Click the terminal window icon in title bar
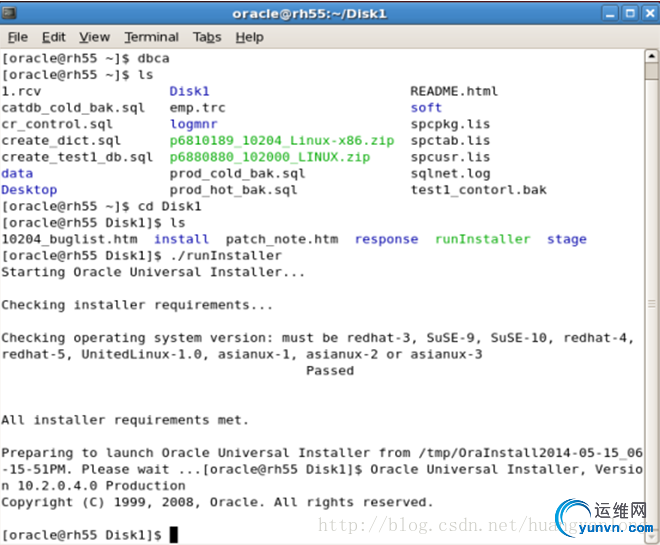The image size is (660, 545). 8,13
